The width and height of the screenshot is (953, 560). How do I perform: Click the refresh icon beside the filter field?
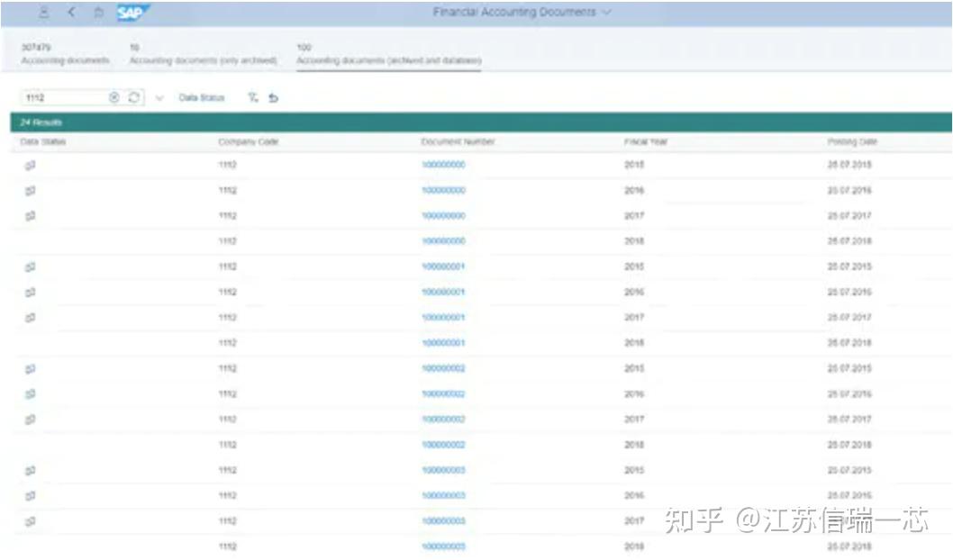click(x=133, y=95)
